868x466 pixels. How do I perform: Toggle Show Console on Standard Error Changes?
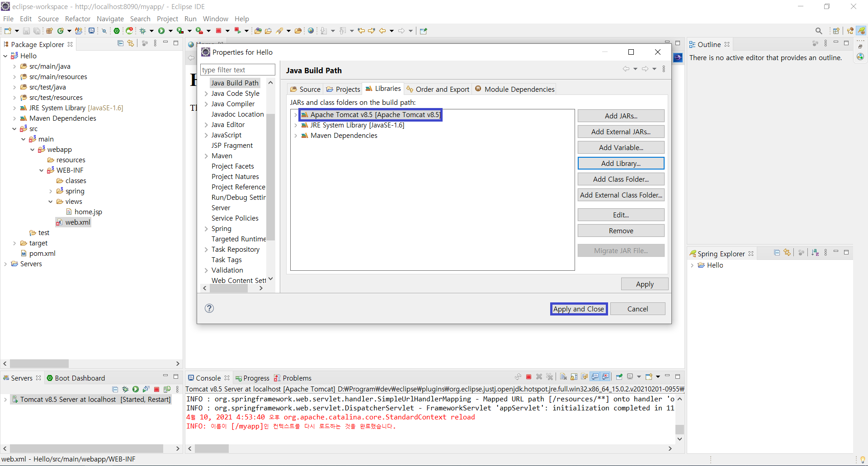pyautogui.click(x=606, y=377)
